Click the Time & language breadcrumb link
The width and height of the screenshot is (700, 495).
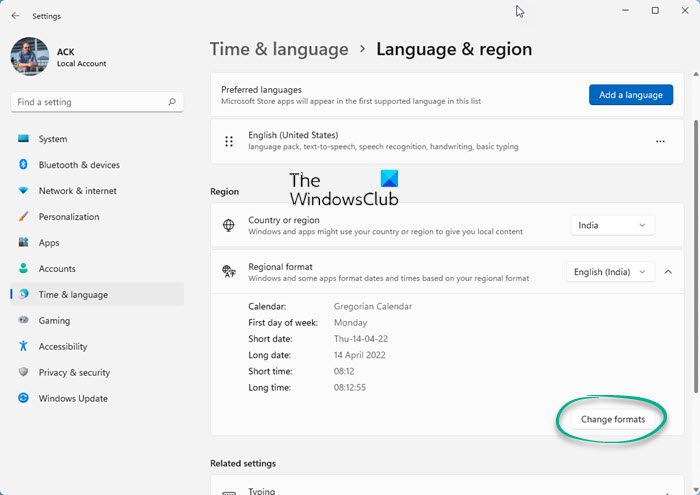pos(279,49)
